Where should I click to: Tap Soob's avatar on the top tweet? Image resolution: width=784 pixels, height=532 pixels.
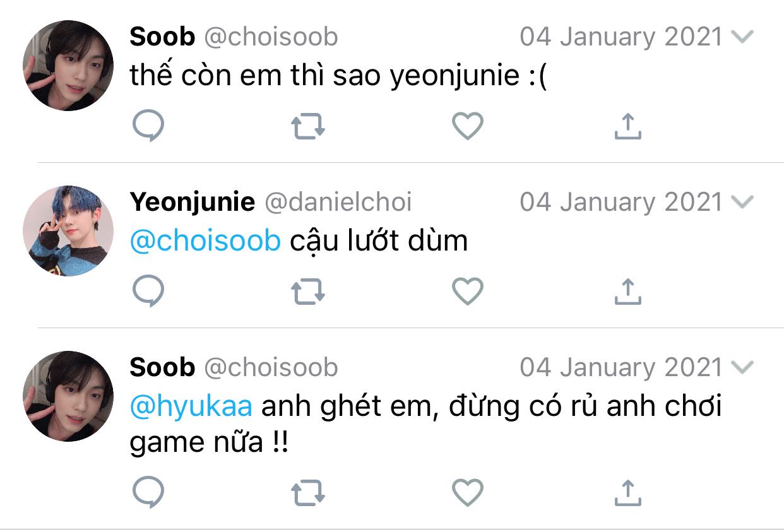(x=68, y=66)
